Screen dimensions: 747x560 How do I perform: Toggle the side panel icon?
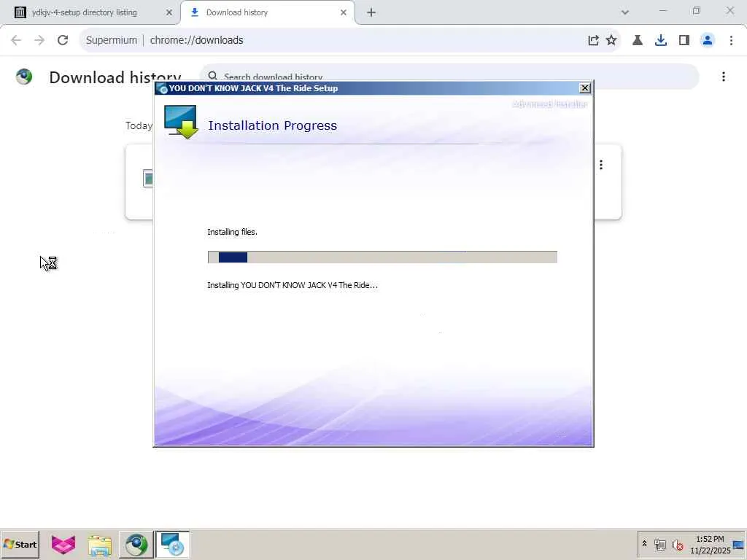[x=684, y=40]
